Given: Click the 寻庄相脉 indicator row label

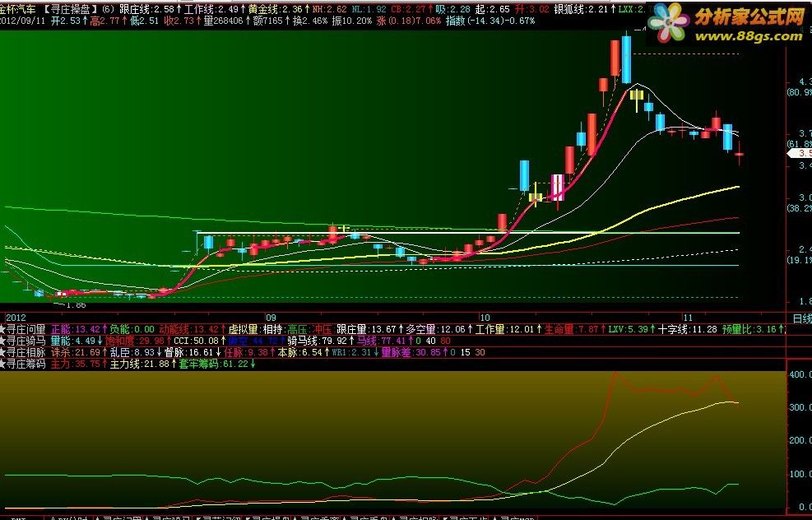Looking at the screenshot, I should point(26,352).
